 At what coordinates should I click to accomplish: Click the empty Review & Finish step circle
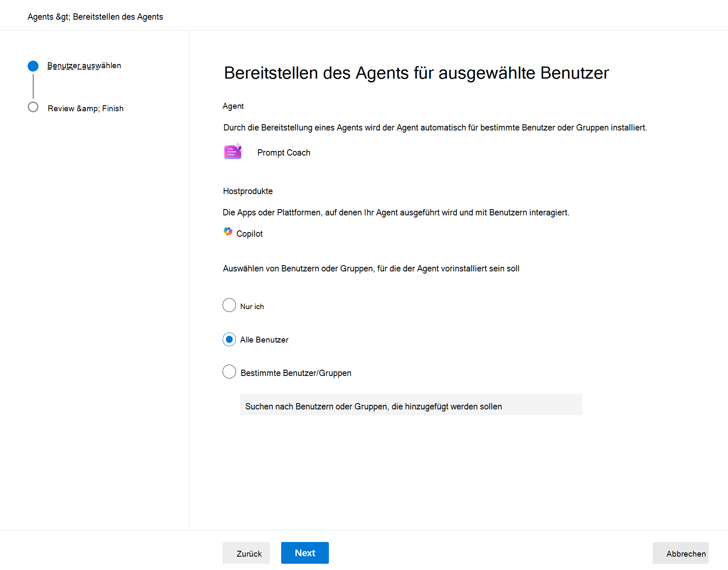pyautogui.click(x=33, y=107)
